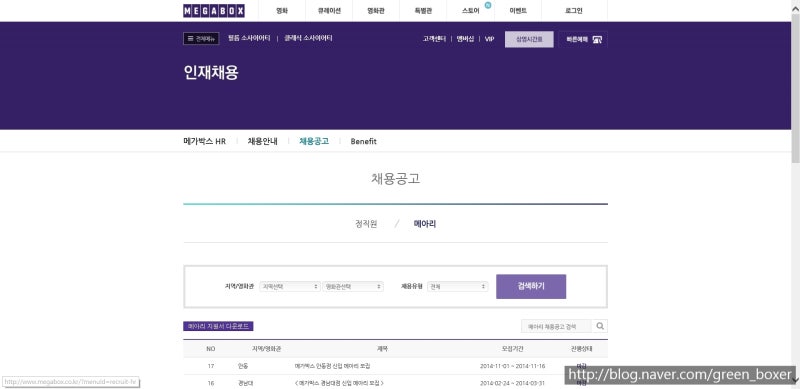
Task: Open the 채용유형 전체 dropdown
Action: click(x=458, y=287)
